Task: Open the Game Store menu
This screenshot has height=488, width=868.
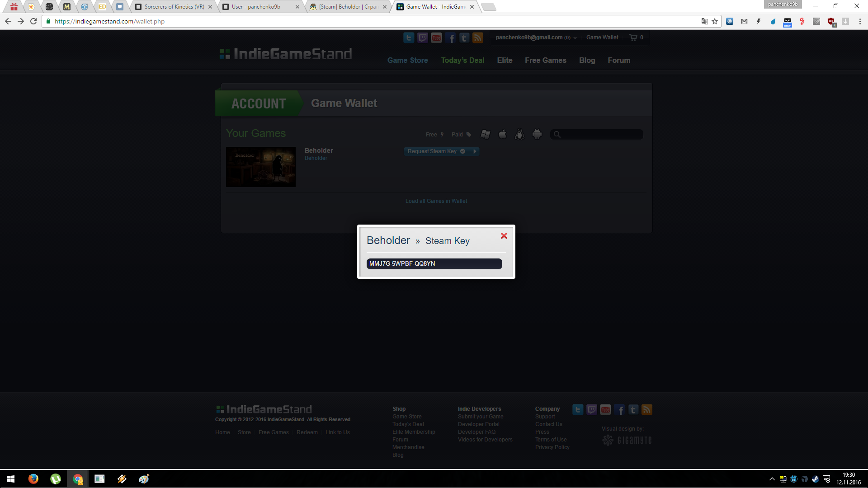Action: point(407,61)
